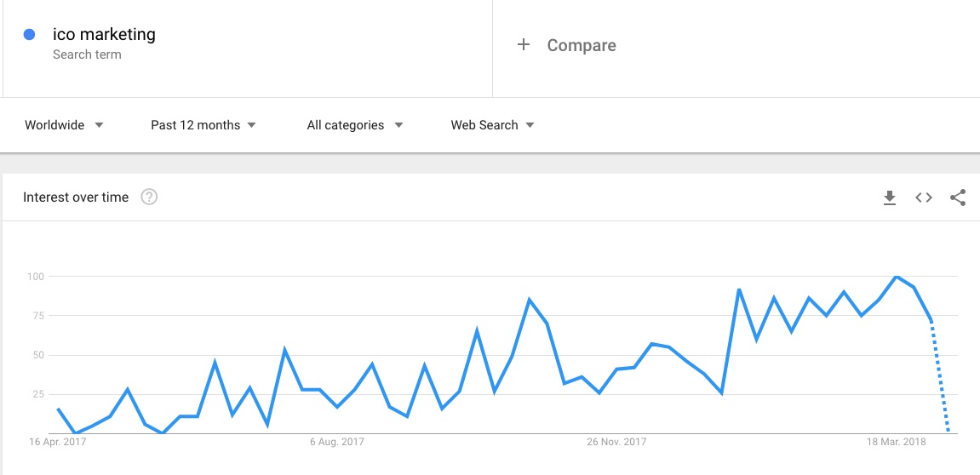Click the 6 Aug. 2017 axis label
This screenshot has width=980, height=475.
pyautogui.click(x=337, y=442)
